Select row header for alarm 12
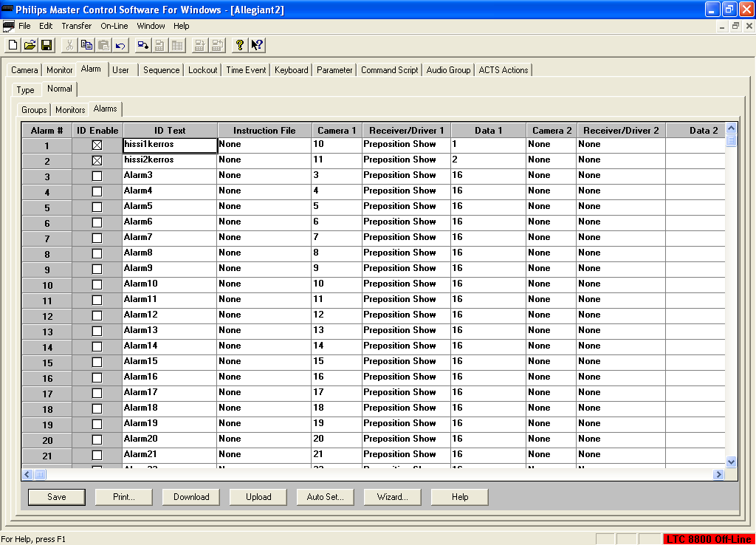 click(47, 316)
